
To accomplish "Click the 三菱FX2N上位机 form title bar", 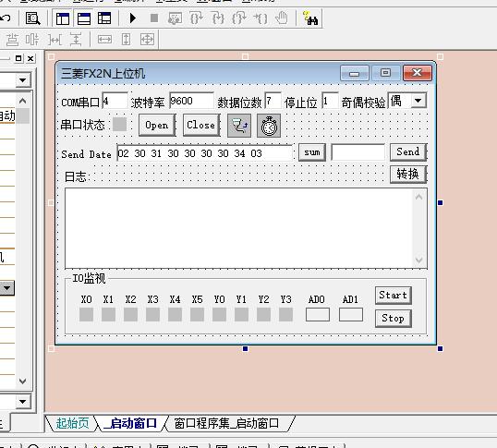I will (197, 73).
